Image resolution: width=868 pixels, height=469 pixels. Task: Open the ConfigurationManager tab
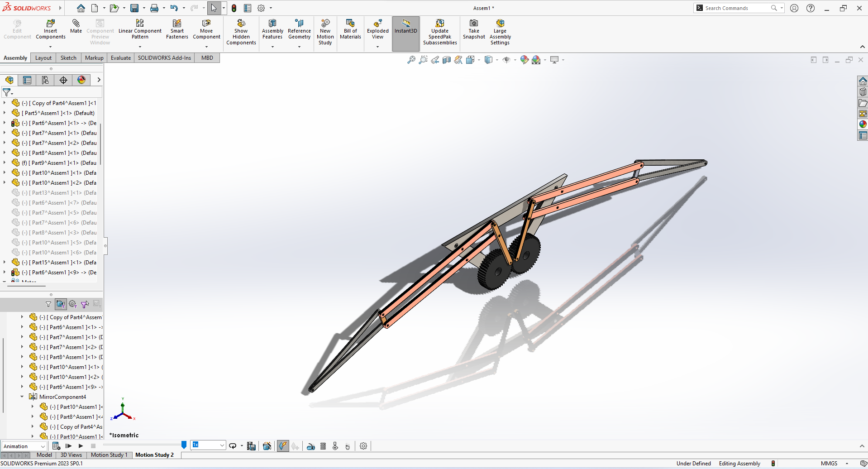click(x=45, y=80)
